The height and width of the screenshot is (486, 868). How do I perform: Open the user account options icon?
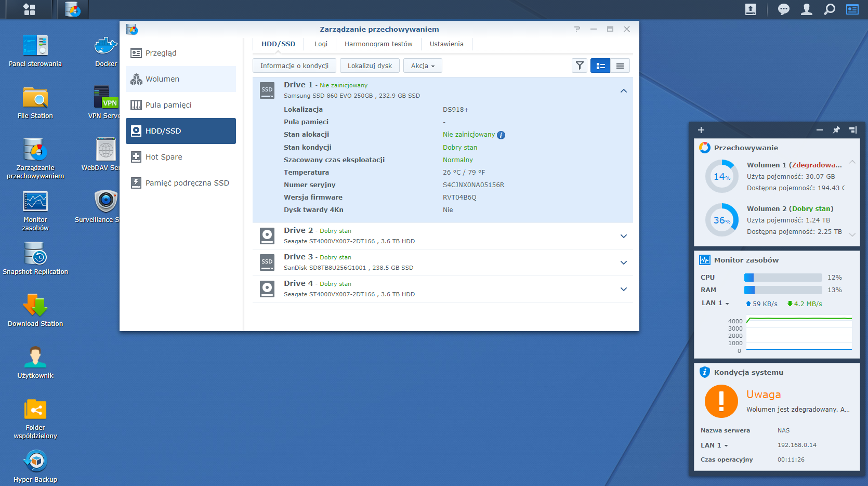tap(807, 9)
